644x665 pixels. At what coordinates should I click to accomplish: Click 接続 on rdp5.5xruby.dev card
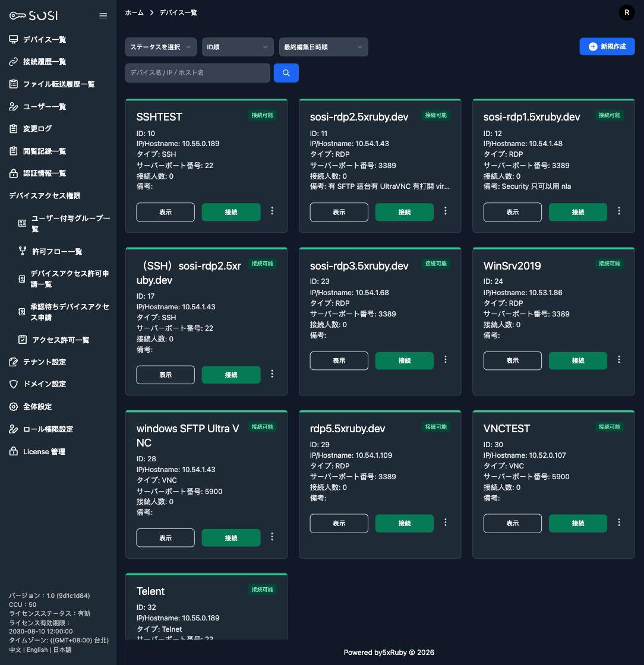[405, 523]
